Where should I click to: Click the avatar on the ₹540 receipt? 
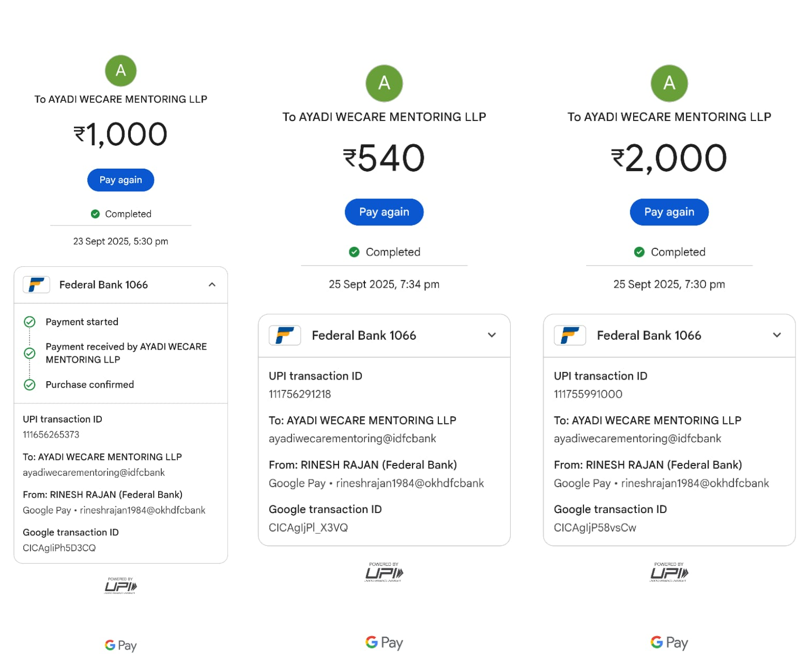[384, 83]
